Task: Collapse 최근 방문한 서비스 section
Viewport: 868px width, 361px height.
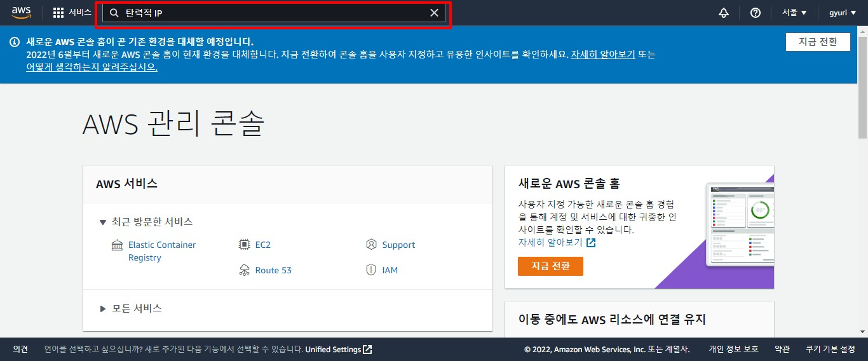Action: tap(146, 222)
